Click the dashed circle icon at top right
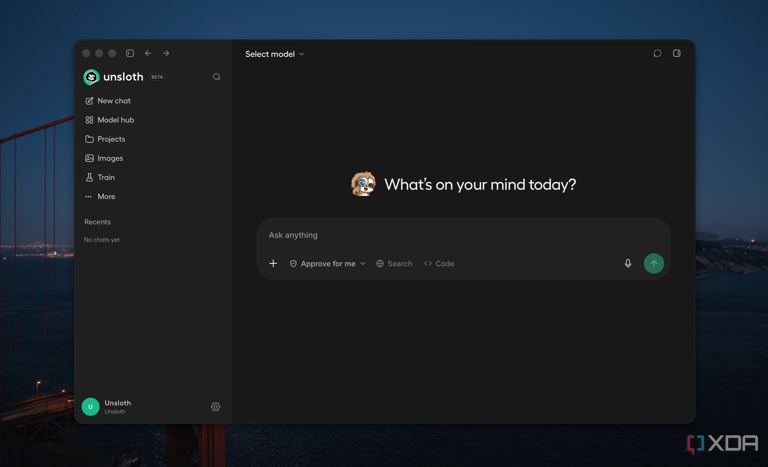768x467 pixels. pos(657,53)
